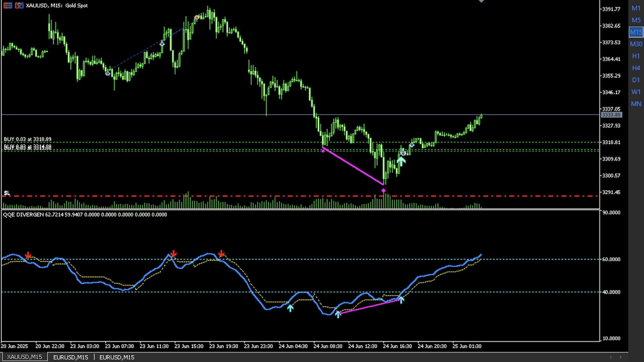Click the XAUUSD, M15: Gold Spot title

pyautogui.click(x=57, y=5)
